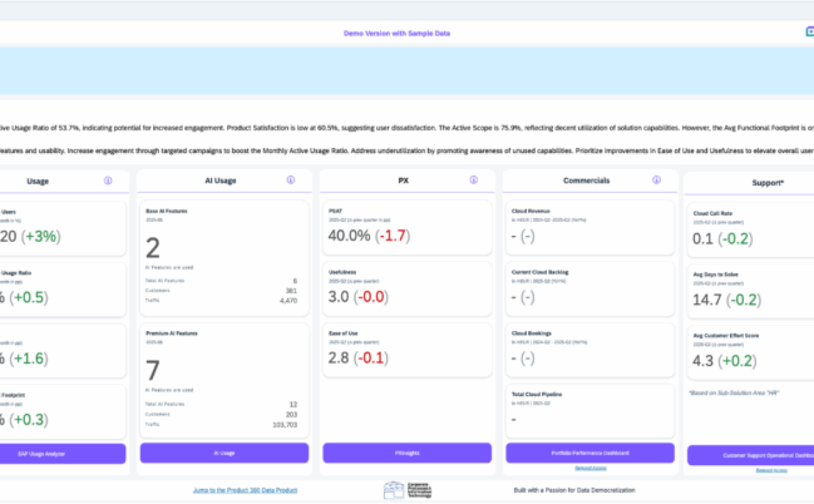Screen dimensions: 814x504
Task: Jump to the Product 360 Data Product
Action: pyautogui.click(x=245, y=490)
